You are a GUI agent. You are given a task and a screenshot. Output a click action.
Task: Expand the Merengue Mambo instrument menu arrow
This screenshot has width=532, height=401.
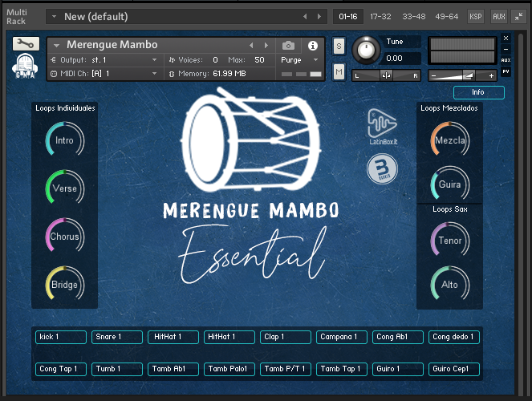[x=56, y=45]
